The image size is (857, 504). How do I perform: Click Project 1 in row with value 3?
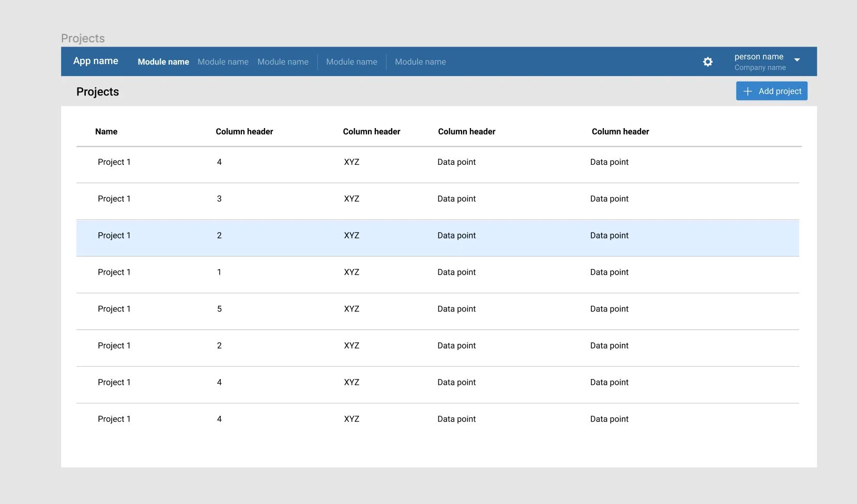pos(114,199)
